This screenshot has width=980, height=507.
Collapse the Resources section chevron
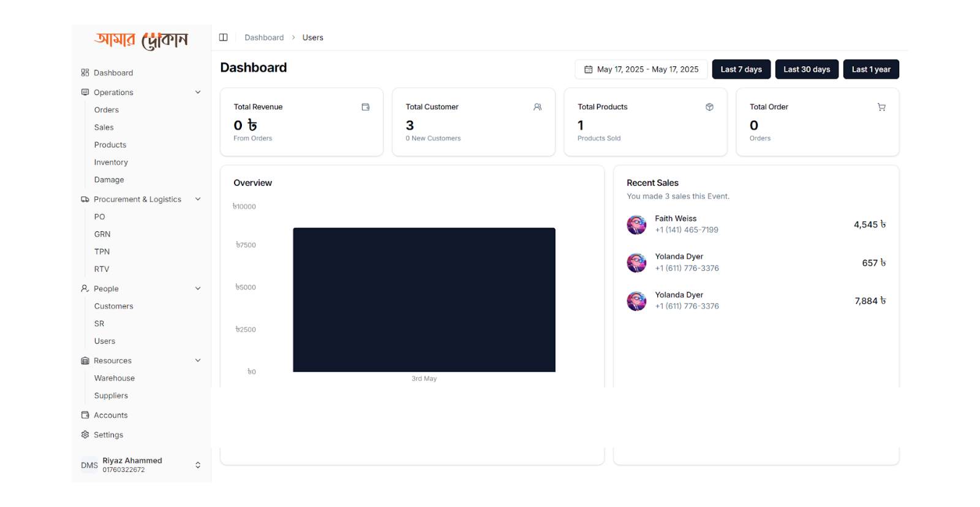[x=198, y=360]
